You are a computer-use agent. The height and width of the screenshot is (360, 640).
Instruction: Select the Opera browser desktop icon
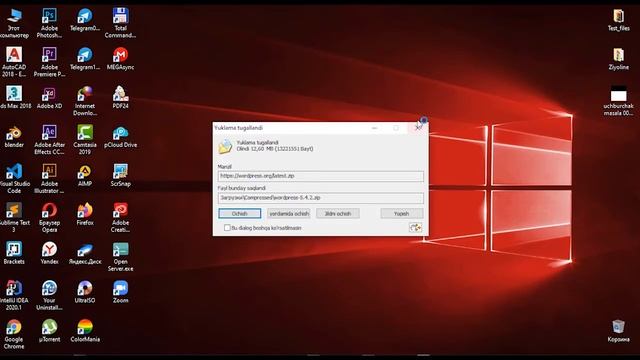pos(49,218)
